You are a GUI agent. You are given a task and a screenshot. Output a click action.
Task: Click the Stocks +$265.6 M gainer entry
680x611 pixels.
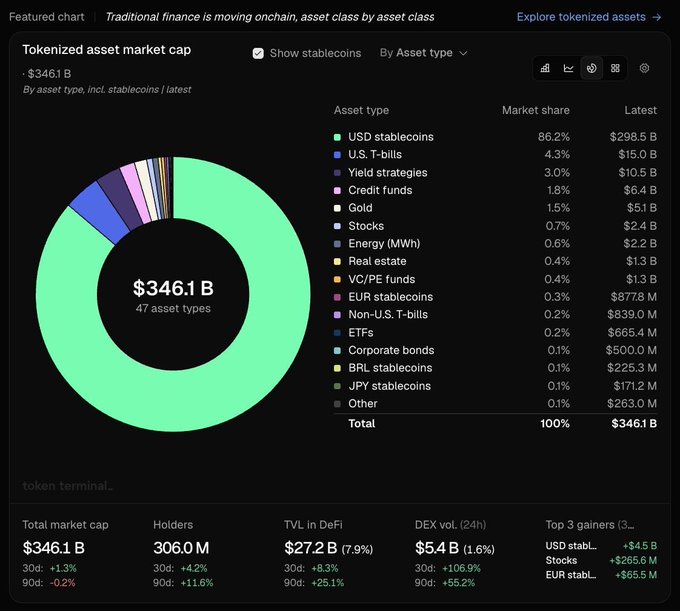(601, 560)
